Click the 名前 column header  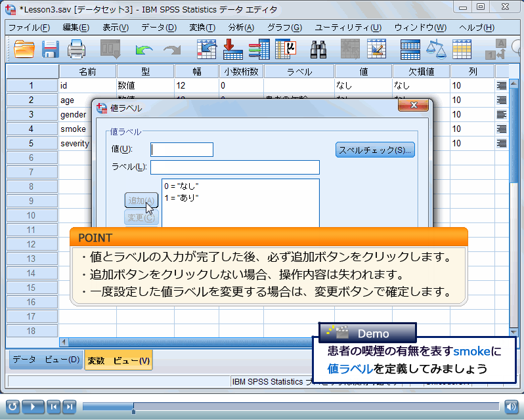[87, 72]
